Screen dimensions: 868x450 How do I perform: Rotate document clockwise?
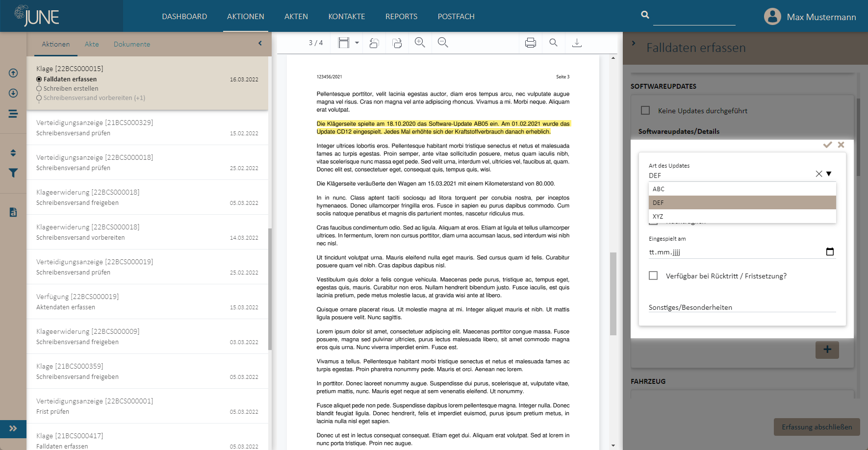coord(397,43)
